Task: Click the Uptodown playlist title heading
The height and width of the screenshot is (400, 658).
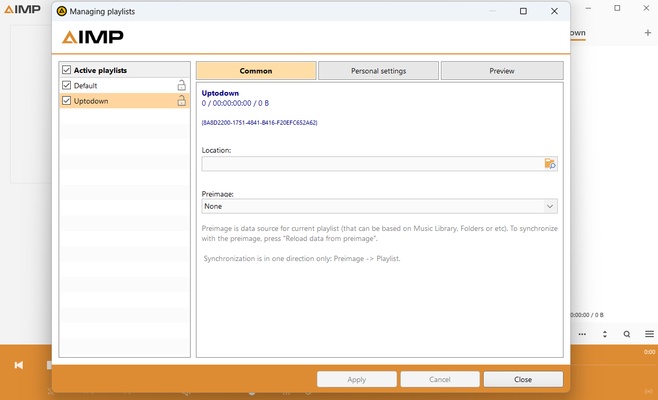Action: pyautogui.click(x=220, y=93)
